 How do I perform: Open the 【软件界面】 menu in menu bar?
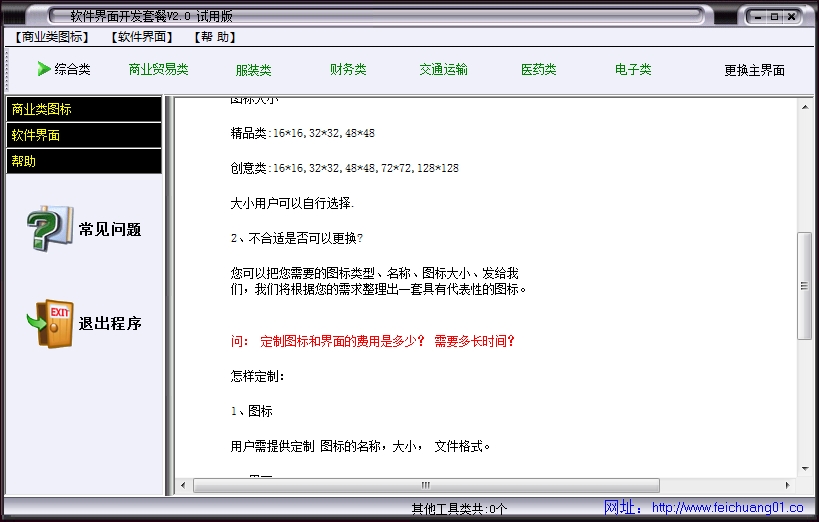click(140, 37)
